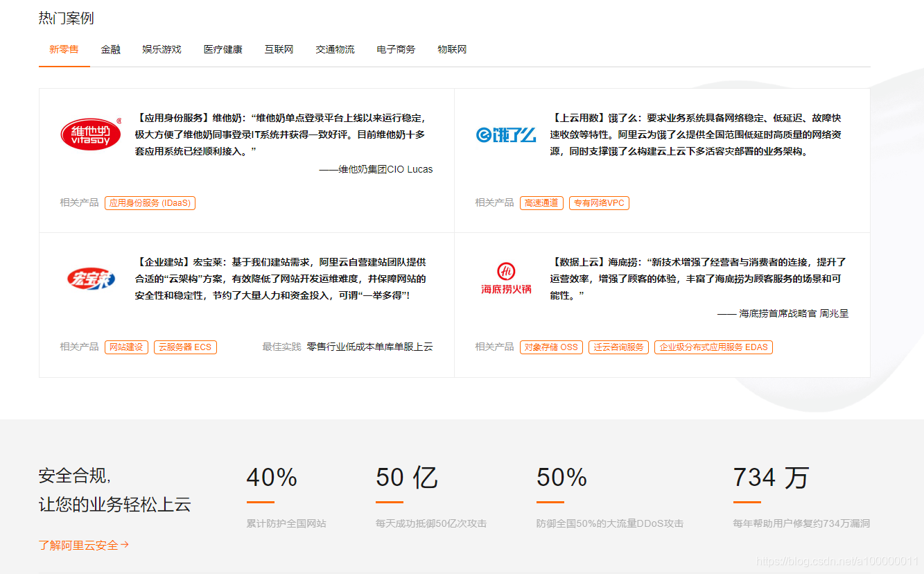Open the 云服务器 ECS product tag
This screenshot has height=574, width=924.
(185, 347)
